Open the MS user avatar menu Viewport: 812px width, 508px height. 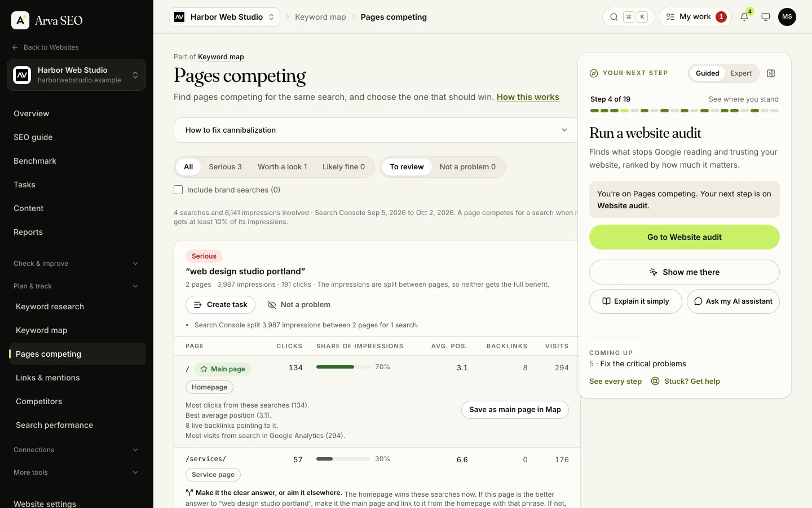pyautogui.click(x=787, y=17)
